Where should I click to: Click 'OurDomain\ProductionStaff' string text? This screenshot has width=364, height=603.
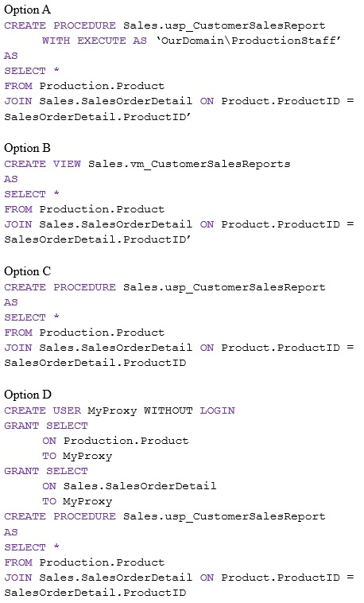tap(248, 41)
